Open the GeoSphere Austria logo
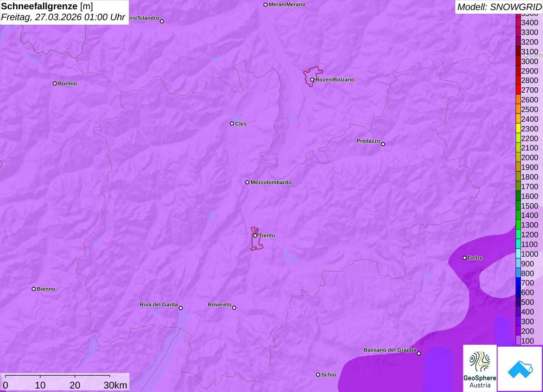This screenshot has height=392, width=543. click(x=480, y=368)
